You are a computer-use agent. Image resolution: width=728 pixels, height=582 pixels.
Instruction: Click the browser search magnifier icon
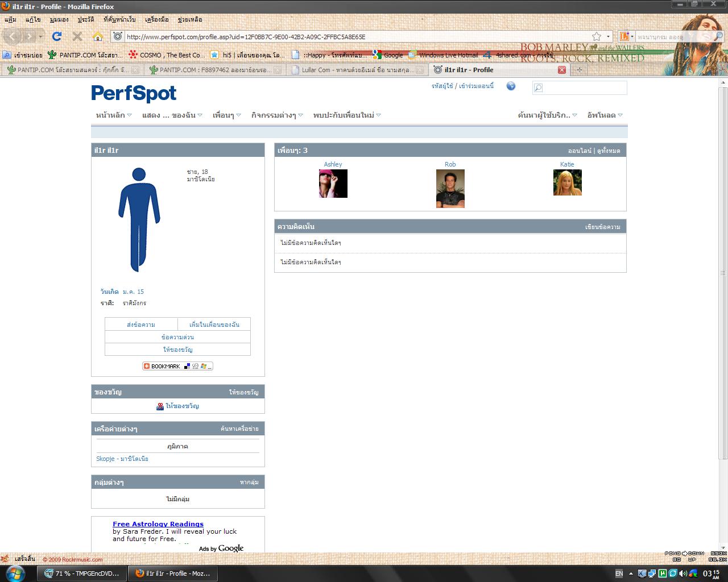pyautogui.click(x=718, y=36)
